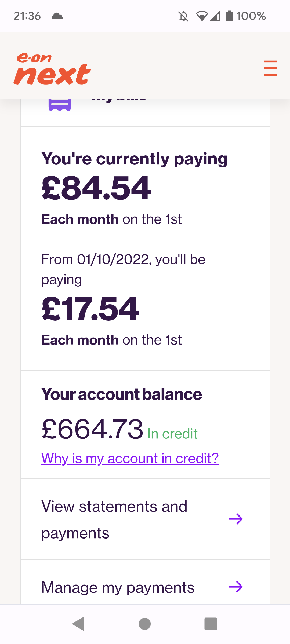The width and height of the screenshot is (290, 644).
Task: Tap the 'Your account balance' heading
Action: tap(122, 394)
